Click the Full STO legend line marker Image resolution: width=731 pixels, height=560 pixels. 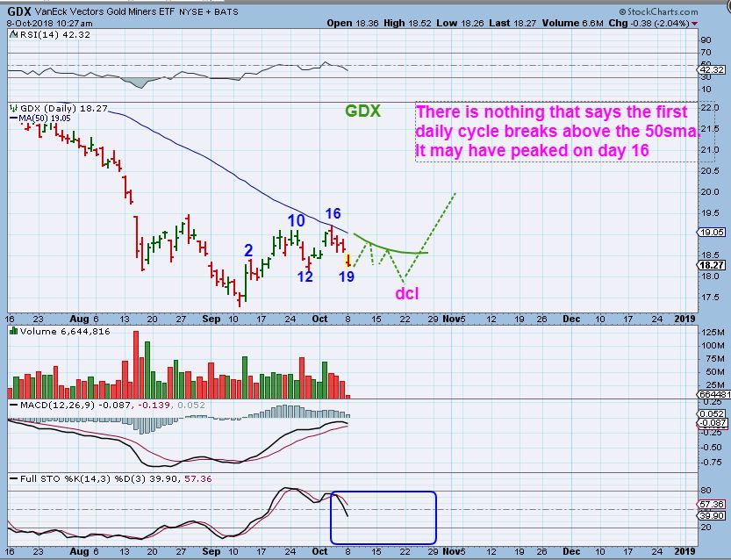(x=14, y=479)
